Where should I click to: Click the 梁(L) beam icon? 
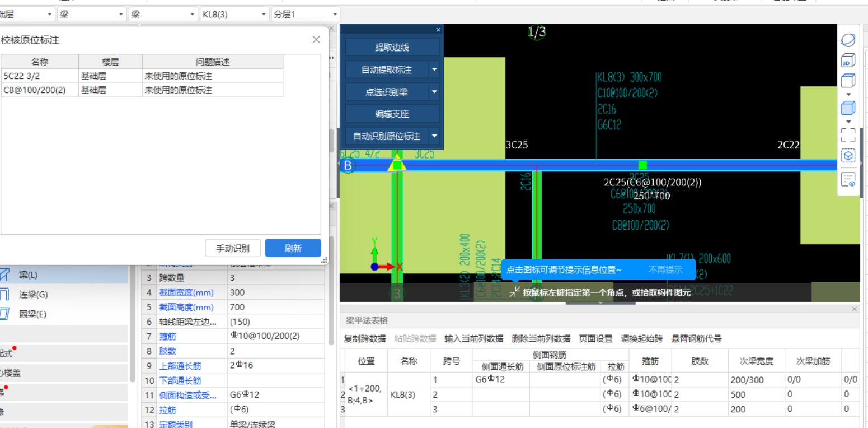click(4, 275)
